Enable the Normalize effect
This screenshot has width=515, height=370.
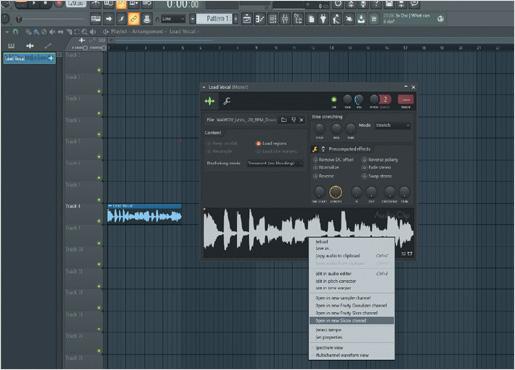pos(326,167)
